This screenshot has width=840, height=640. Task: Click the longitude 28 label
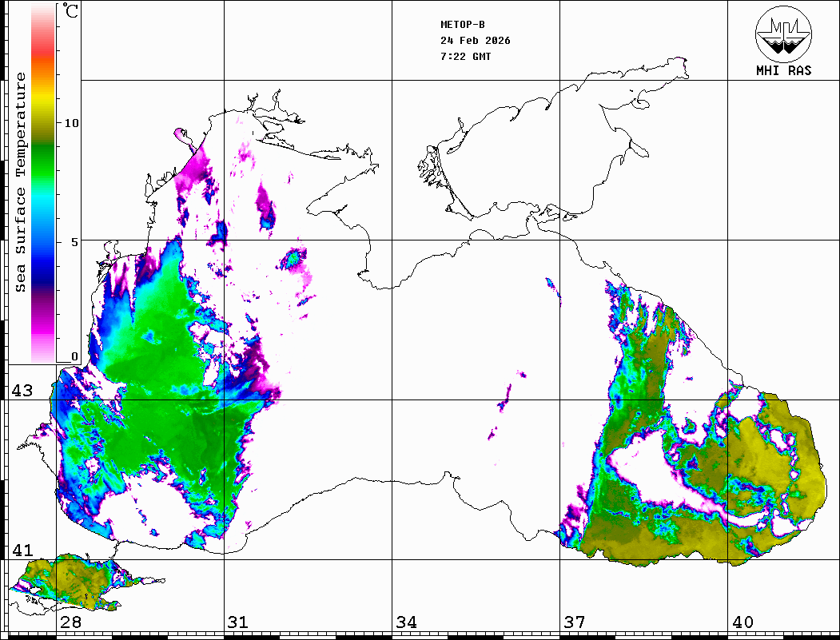point(70,622)
